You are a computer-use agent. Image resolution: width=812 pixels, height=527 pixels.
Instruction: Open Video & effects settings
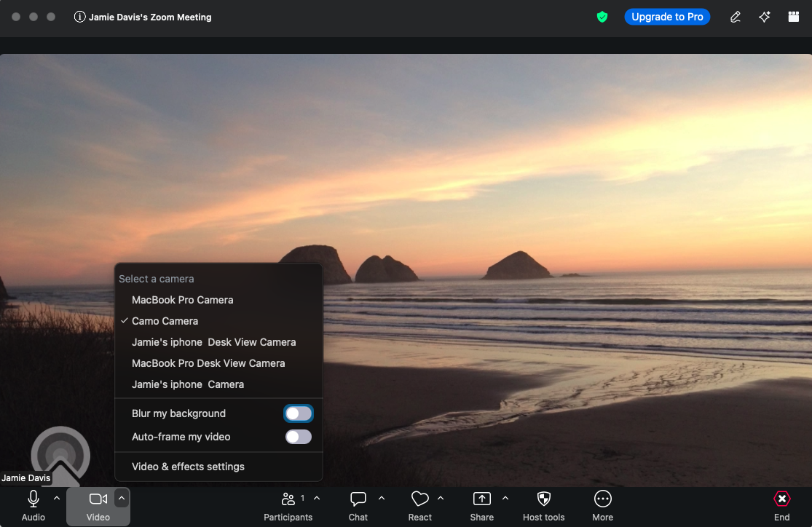coord(218,467)
